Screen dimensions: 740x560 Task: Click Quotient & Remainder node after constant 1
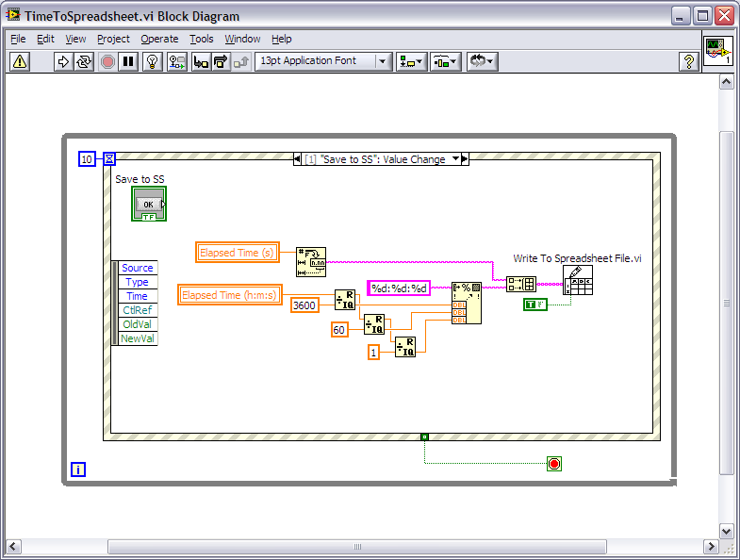tap(405, 347)
